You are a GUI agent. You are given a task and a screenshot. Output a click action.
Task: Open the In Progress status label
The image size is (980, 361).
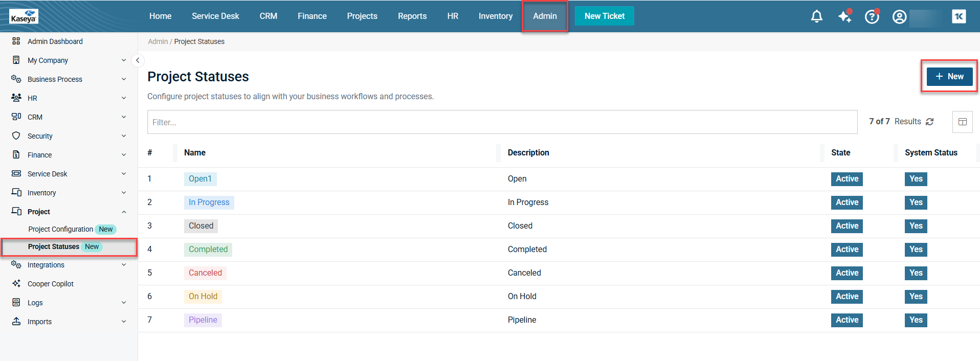pyautogui.click(x=209, y=202)
